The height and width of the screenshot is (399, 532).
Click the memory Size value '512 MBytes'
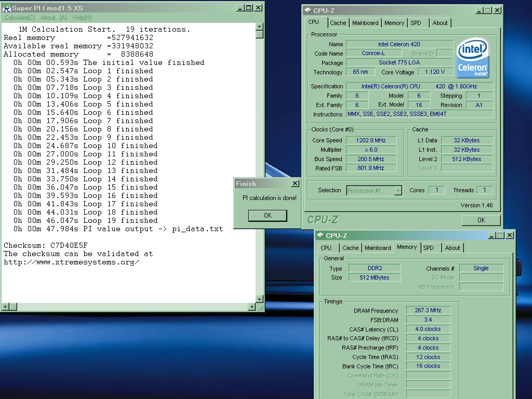[x=375, y=277]
